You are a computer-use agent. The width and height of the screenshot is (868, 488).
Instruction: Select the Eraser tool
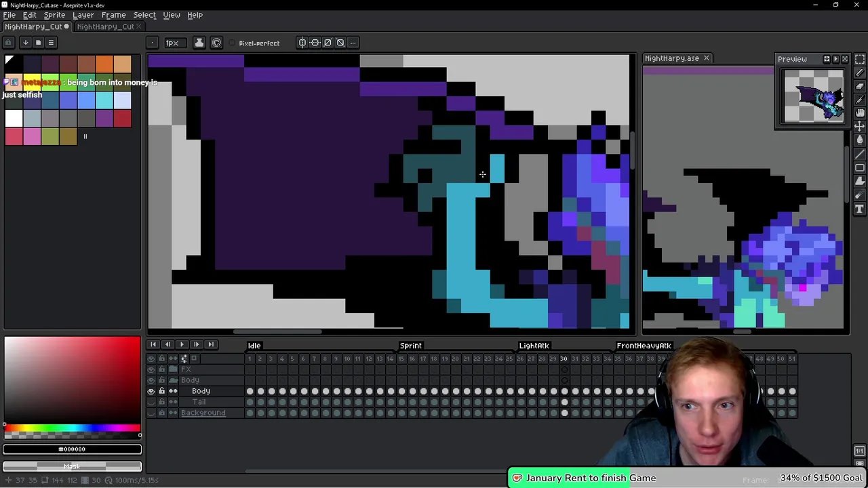[859, 86]
